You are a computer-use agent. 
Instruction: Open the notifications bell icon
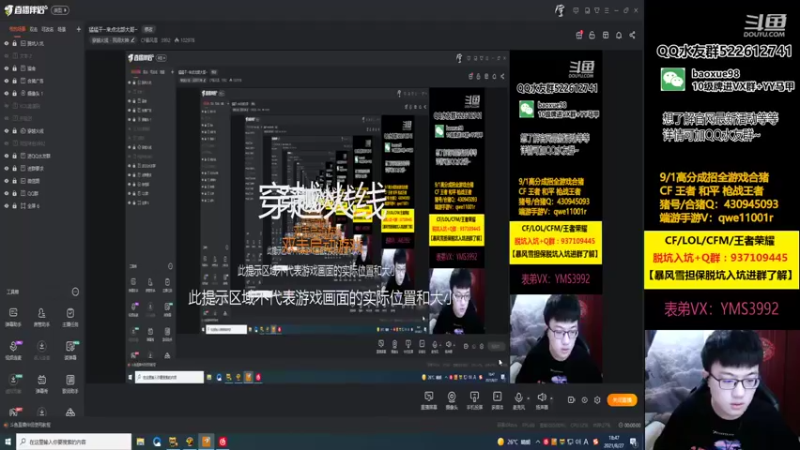pos(619,35)
